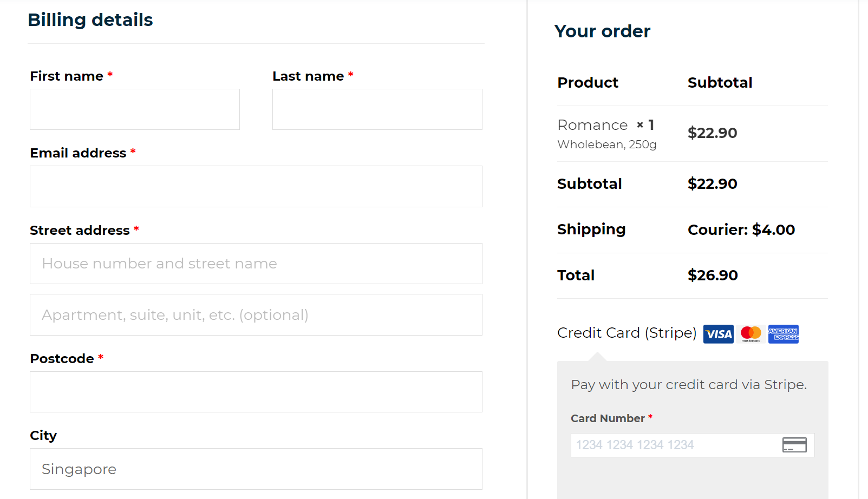Click the American Express logo
The image size is (868, 499).
tap(784, 334)
